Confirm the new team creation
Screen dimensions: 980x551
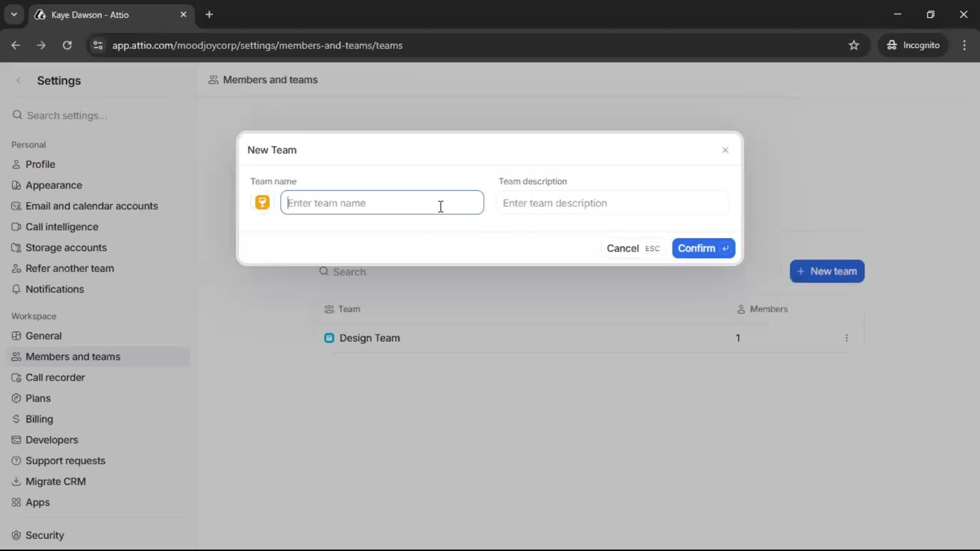pyautogui.click(x=703, y=248)
